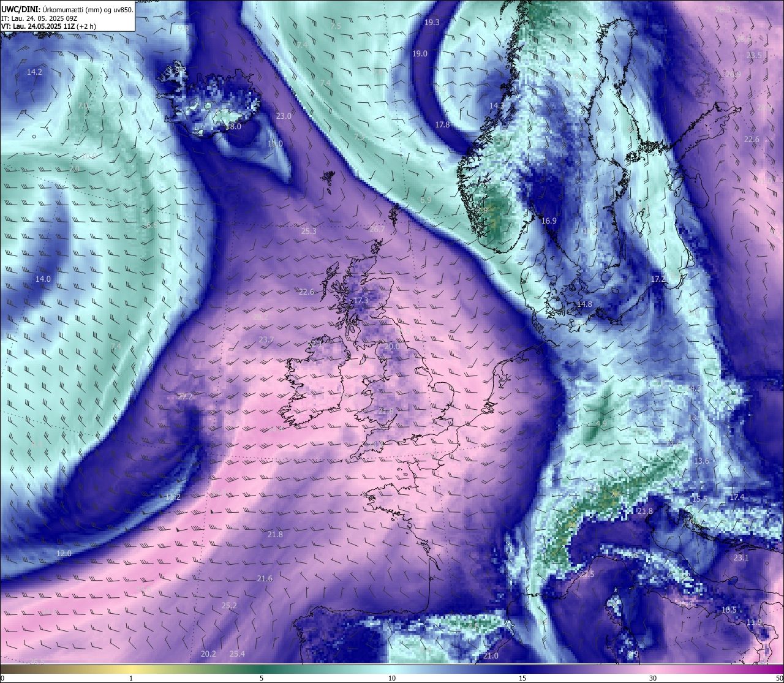Click the map value 13.6
Screen dimensions: 784x683
pos(701,461)
